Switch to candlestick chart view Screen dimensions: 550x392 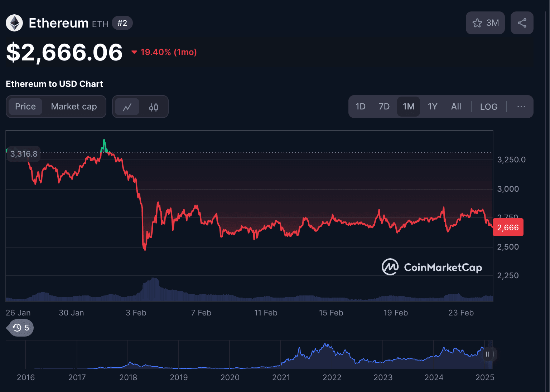pos(154,107)
